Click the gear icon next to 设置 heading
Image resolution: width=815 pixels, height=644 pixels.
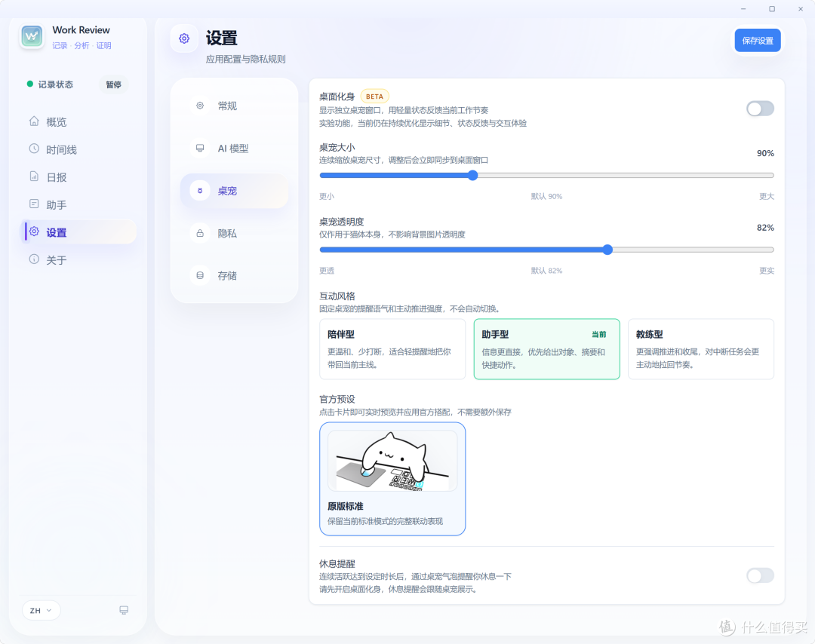[x=184, y=38]
